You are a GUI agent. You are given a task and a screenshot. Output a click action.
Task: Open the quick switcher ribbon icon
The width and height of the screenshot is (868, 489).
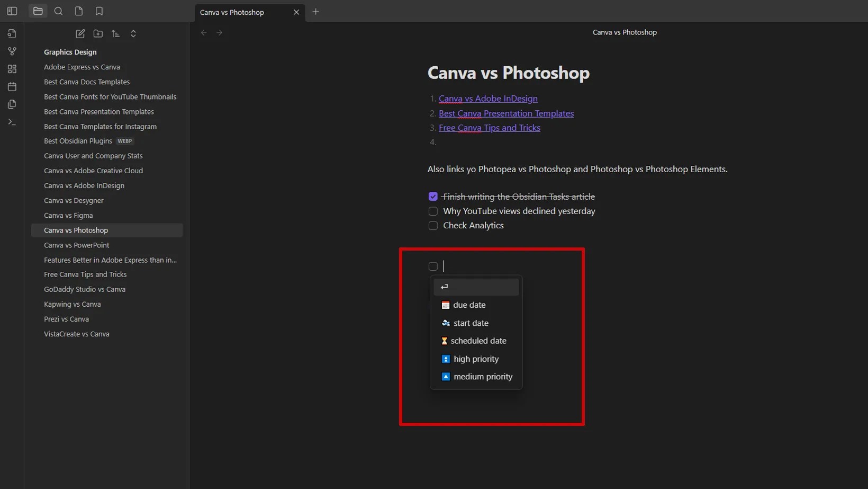[12, 34]
